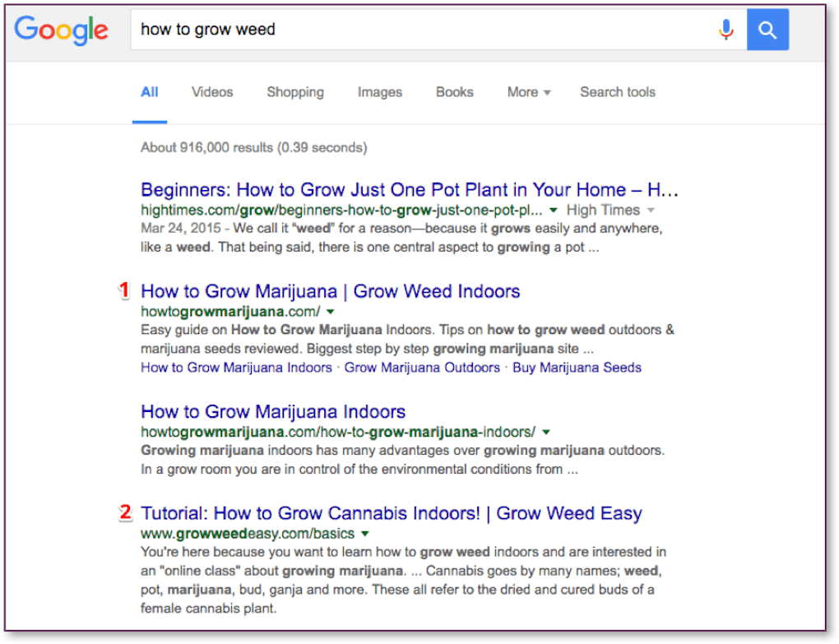This screenshot has width=839, height=644.
Task: Expand the More dropdown menu
Action: click(x=529, y=92)
